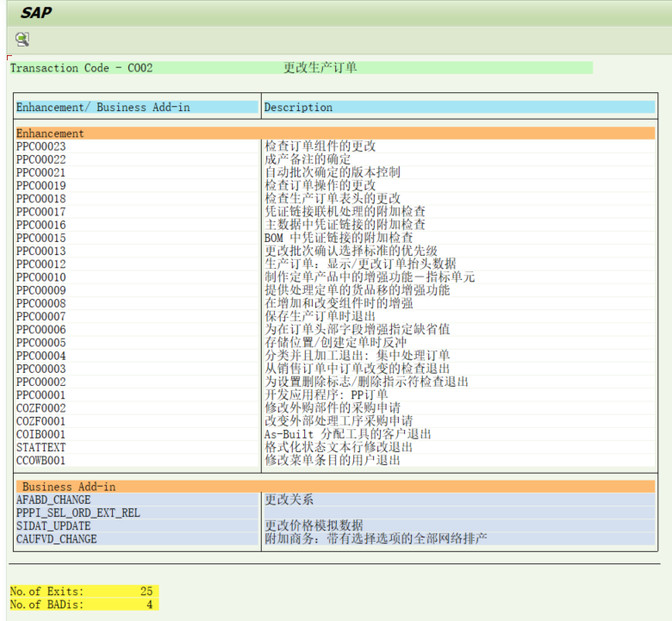Viewport: 672px width, 621px height.
Task: Click description 格式化状态文本行修改退出
Action: [339, 447]
